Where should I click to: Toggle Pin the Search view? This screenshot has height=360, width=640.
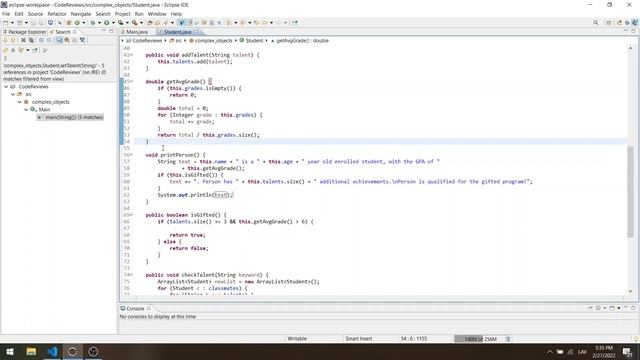pos(35,50)
